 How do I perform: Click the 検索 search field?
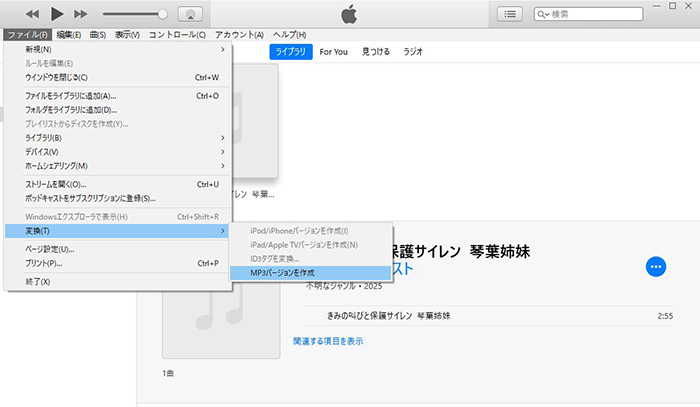pyautogui.click(x=588, y=14)
